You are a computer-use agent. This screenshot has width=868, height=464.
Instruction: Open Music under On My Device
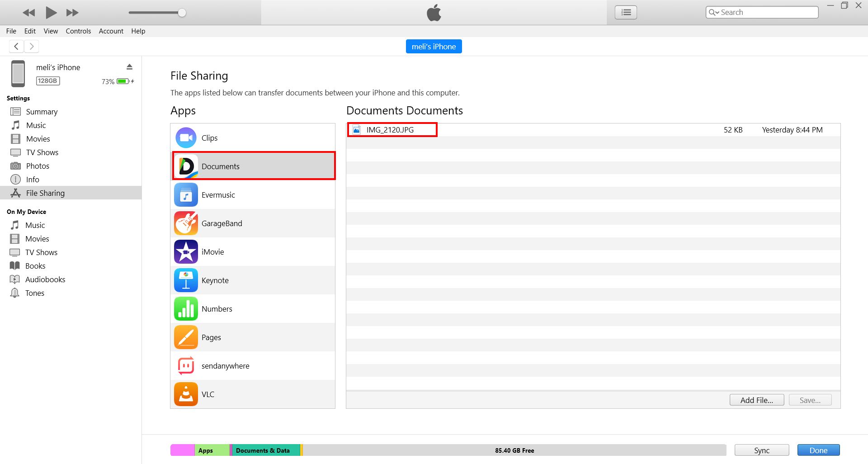click(x=35, y=225)
